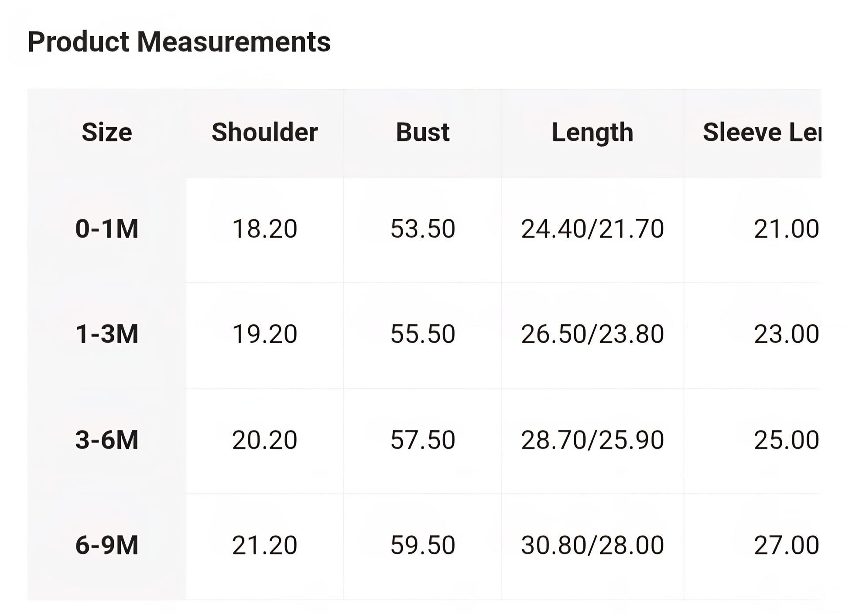The width and height of the screenshot is (849, 616).
Task: Click the 0-1M size row label
Action: coord(107,229)
